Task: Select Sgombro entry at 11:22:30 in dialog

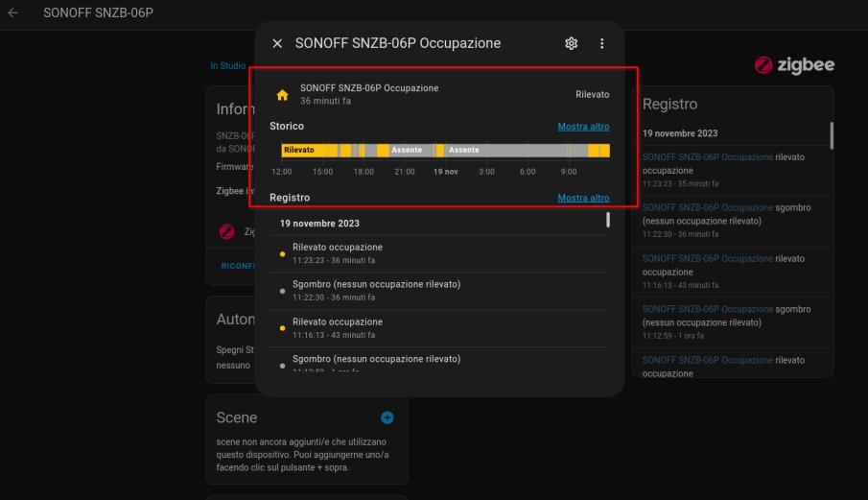Action: click(437, 290)
